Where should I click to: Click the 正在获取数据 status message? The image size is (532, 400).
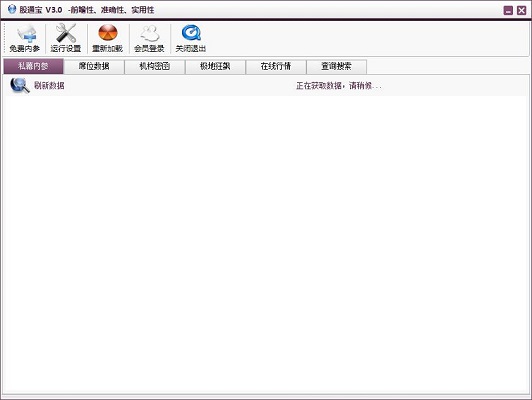(x=339, y=86)
